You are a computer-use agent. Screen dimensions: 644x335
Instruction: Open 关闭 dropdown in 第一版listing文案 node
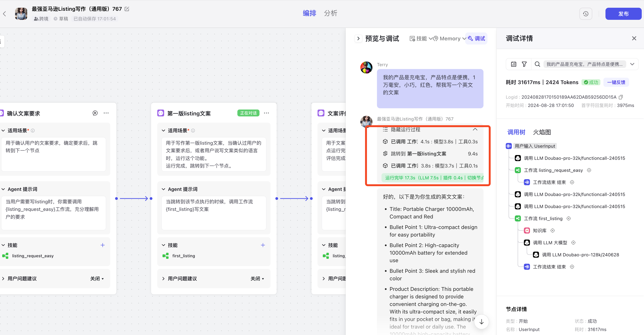(257, 279)
